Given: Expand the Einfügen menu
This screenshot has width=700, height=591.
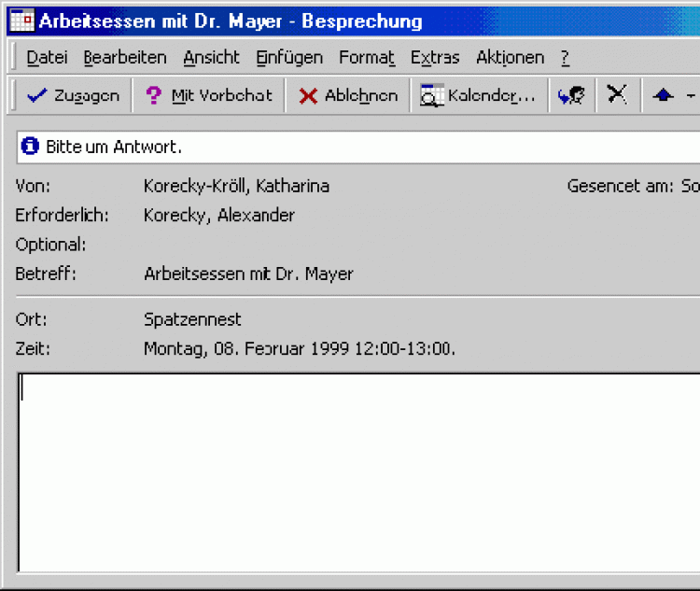Looking at the screenshot, I should pos(289,58).
